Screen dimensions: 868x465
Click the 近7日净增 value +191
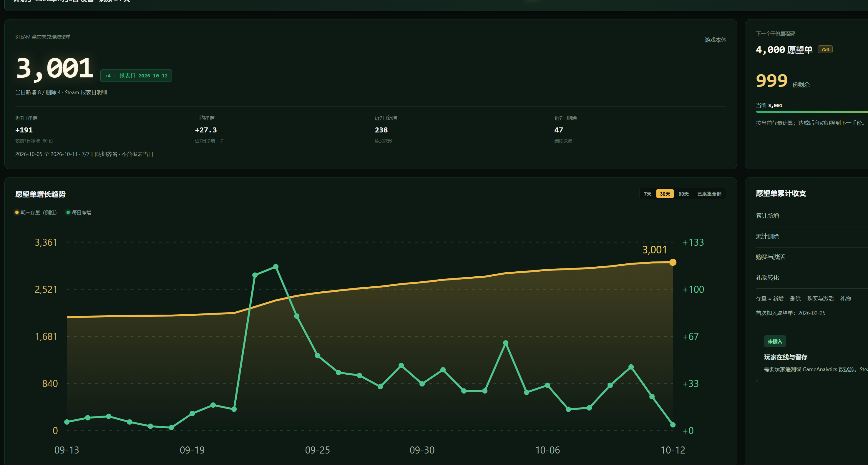[x=24, y=130]
